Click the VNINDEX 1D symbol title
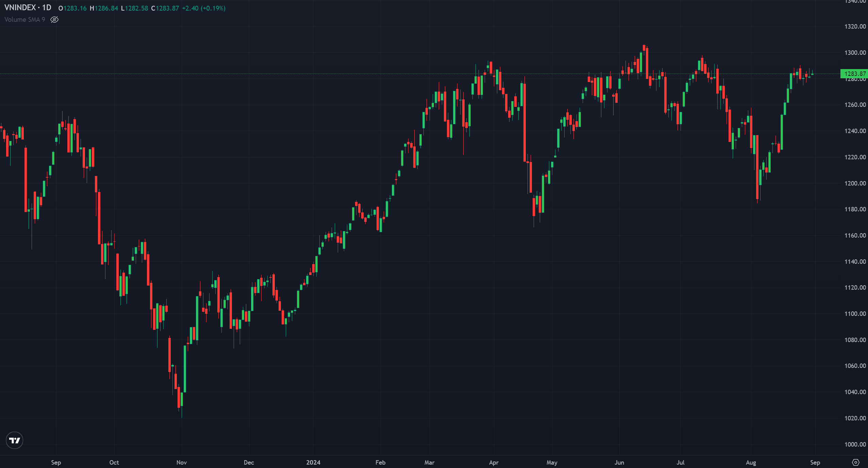868x468 pixels. [x=28, y=8]
